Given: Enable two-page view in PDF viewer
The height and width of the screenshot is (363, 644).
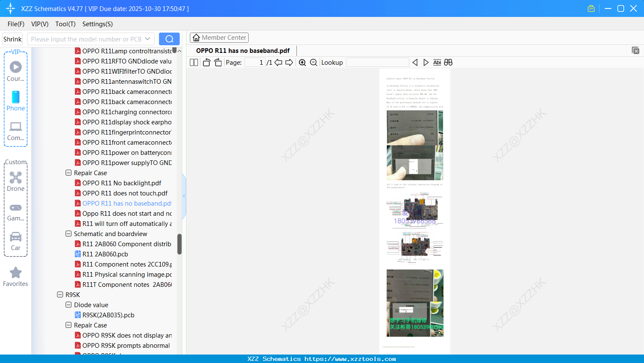Looking at the screenshot, I should coord(194,62).
